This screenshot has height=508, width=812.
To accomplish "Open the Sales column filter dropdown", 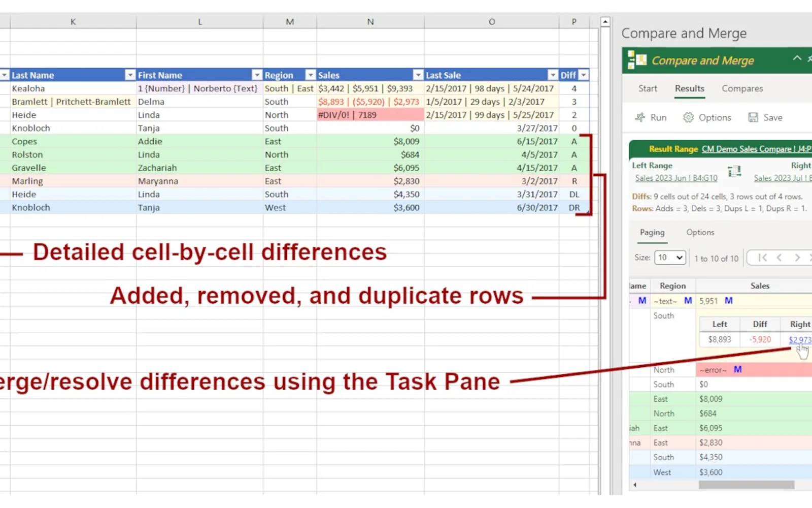I will pos(418,75).
